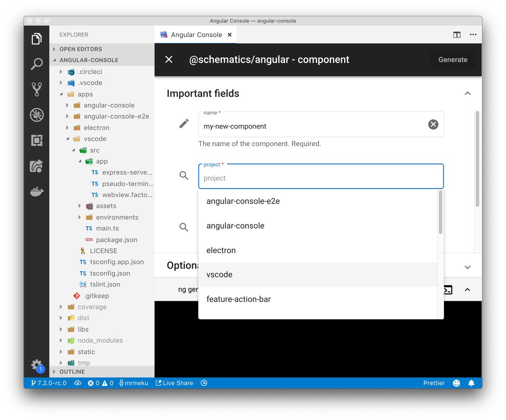Screen dimensions: 506x420
Task: Select vscode from project list
Action: click(x=318, y=274)
